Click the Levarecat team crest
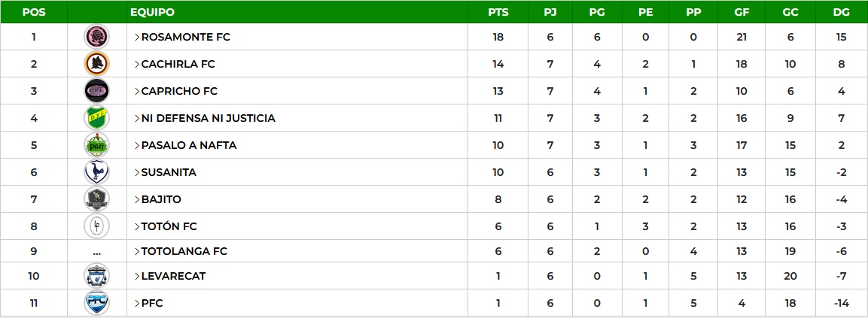The width and height of the screenshot is (868, 318). click(x=97, y=275)
